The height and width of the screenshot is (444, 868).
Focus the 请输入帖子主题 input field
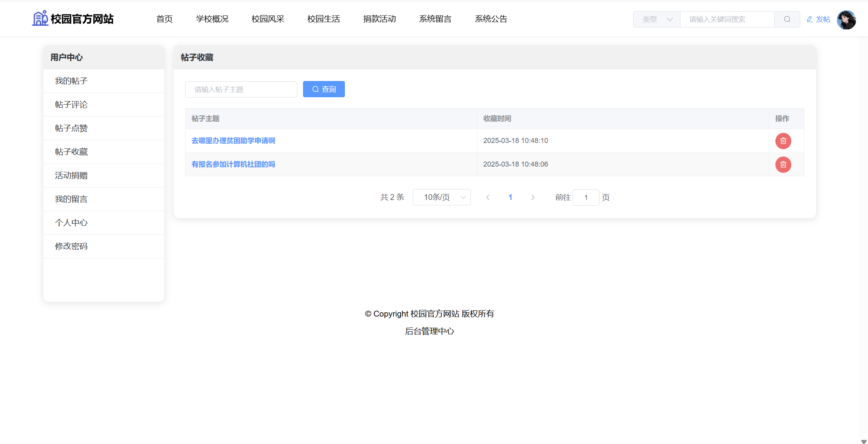[x=241, y=89]
